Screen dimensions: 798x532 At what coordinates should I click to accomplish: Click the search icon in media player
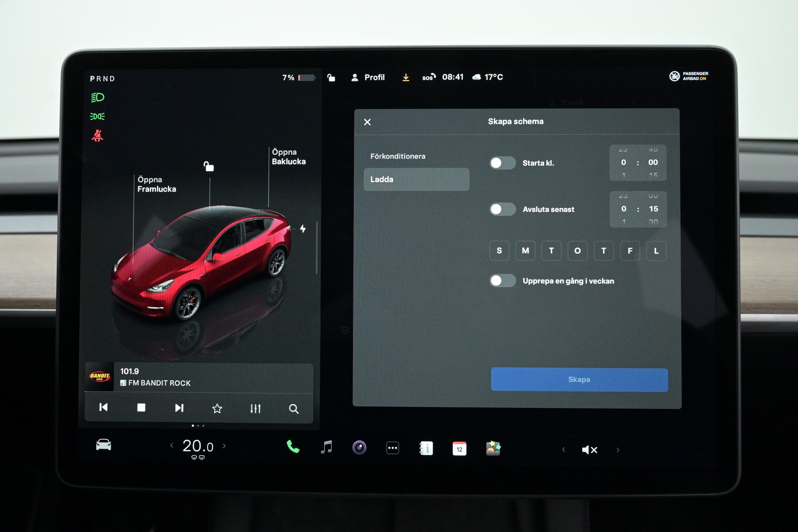(x=293, y=409)
